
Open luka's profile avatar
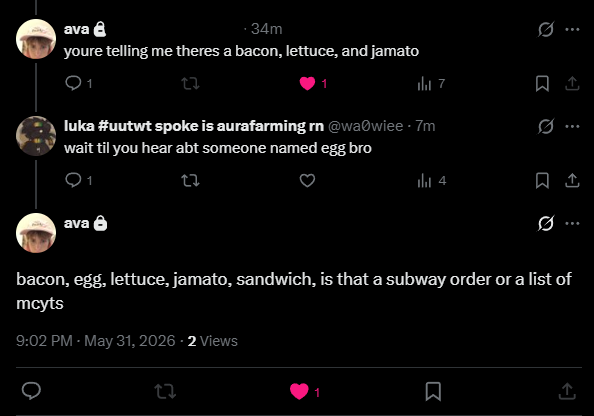(36, 136)
